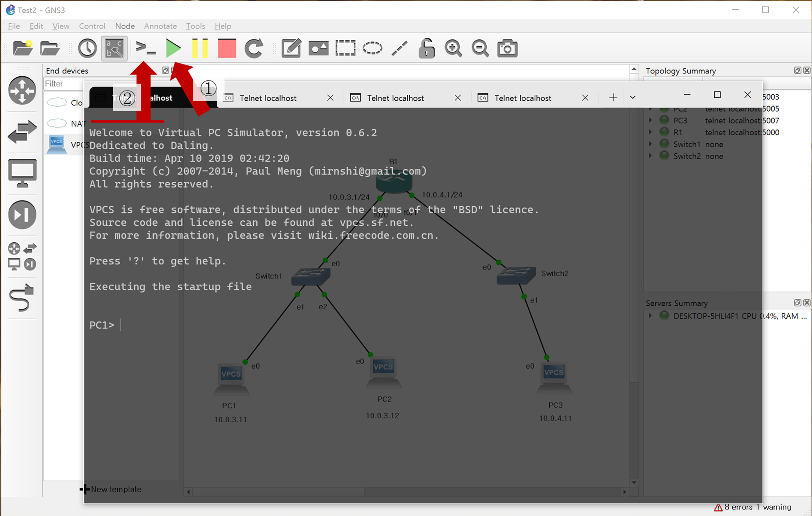Image resolution: width=812 pixels, height=516 pixels.
Task: Select the R1 router on canvas
Action: click(394, 181)
